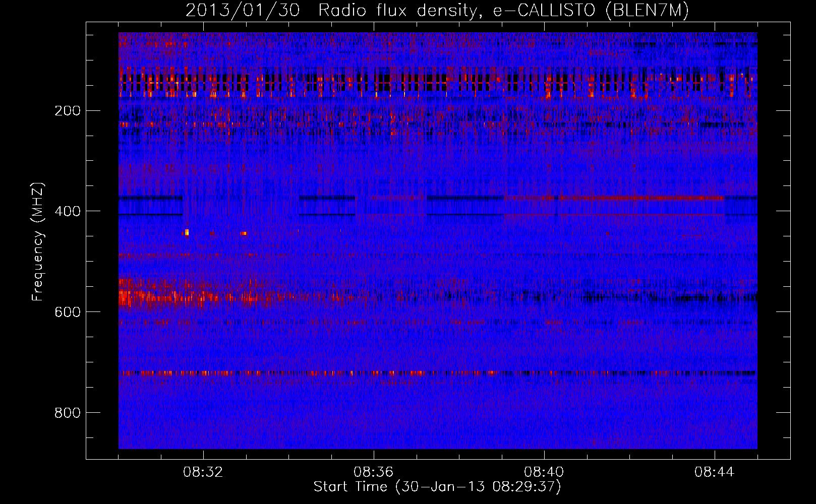The width and height of the screenshot is (816, 504).
Task: Click the 'Start Time (30-Jan-13 08:29:37)' axis label
Action: tap(437, 487)
